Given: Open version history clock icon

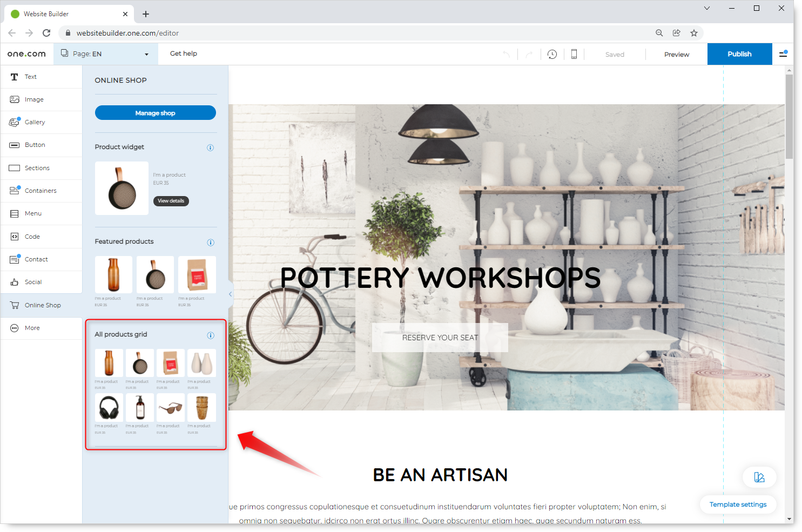Looking at the screenshot, I should (552, 54).
